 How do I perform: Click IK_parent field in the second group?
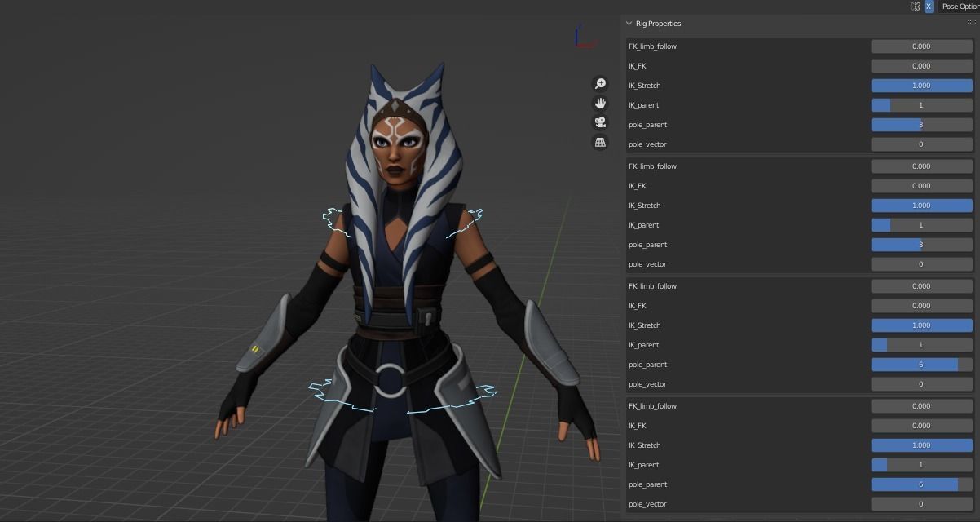(921, 225)
